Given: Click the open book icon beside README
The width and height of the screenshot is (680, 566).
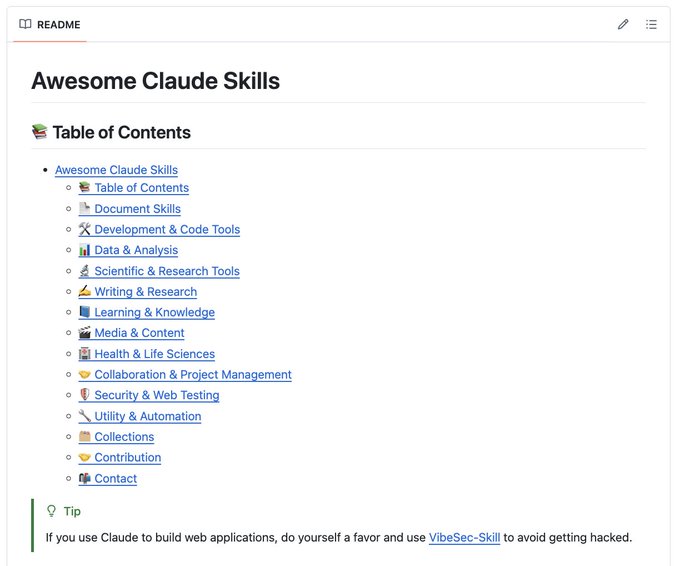Looking at the screenshot, I should point(25,24).
